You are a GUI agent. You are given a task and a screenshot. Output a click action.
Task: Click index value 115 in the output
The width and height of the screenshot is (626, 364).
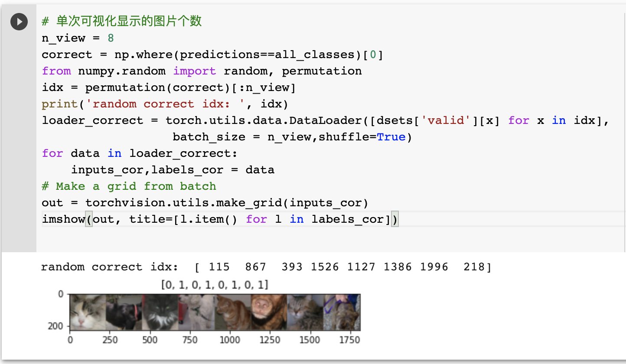(x=219, y=266)
